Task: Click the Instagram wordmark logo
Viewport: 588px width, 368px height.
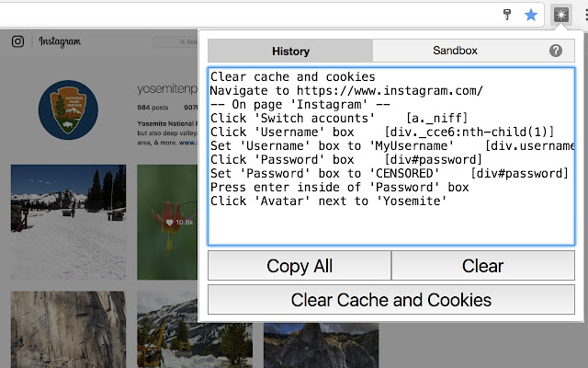Action: (x=60, y=41)
